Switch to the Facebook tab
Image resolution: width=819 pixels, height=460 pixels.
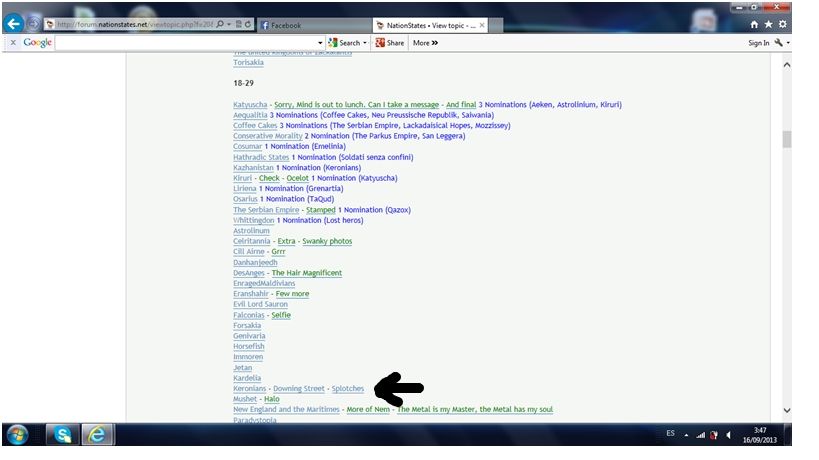point(310,25)
